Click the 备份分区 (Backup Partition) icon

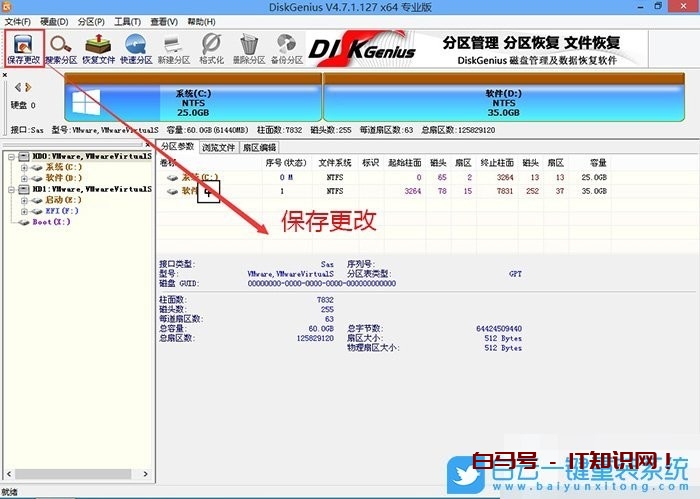tap(286, 47)
